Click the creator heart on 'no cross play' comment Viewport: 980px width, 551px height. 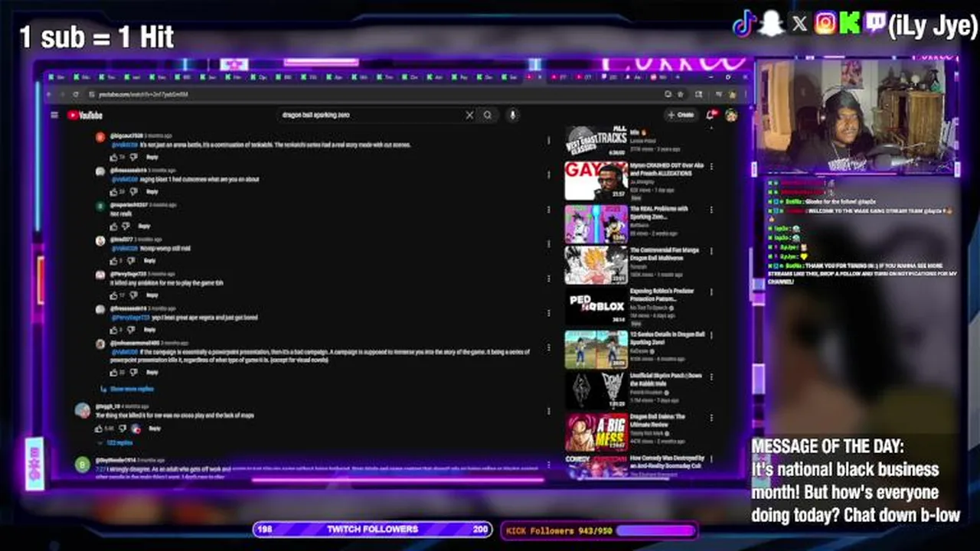(136, 429)
